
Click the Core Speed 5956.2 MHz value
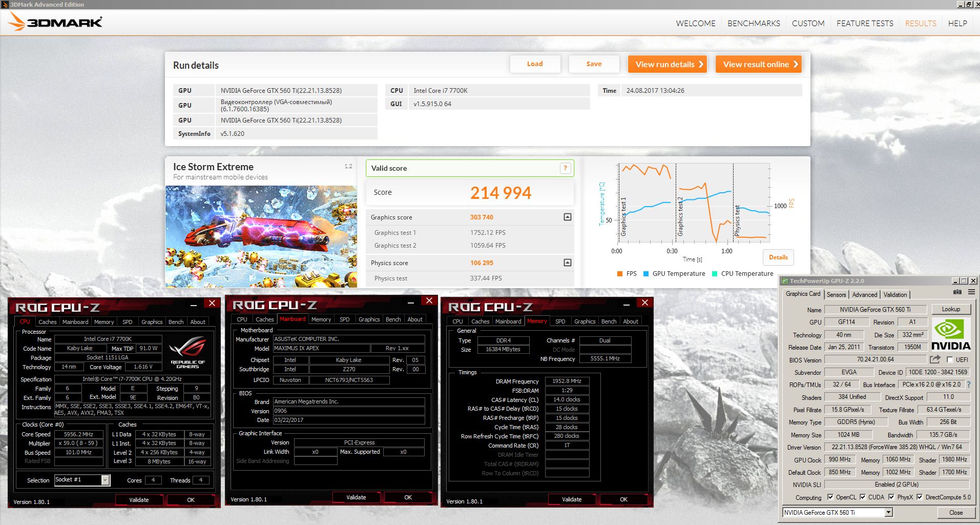[79, 434]
